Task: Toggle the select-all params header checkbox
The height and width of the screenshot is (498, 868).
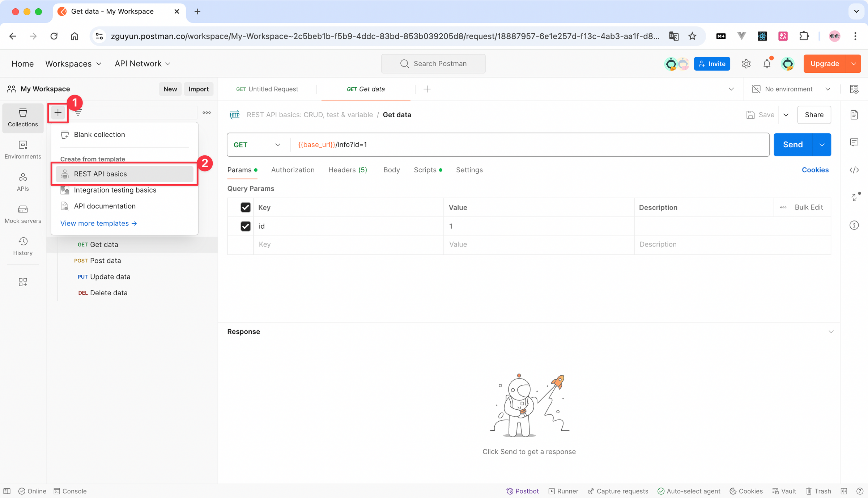Action: (x=246, y=207)
